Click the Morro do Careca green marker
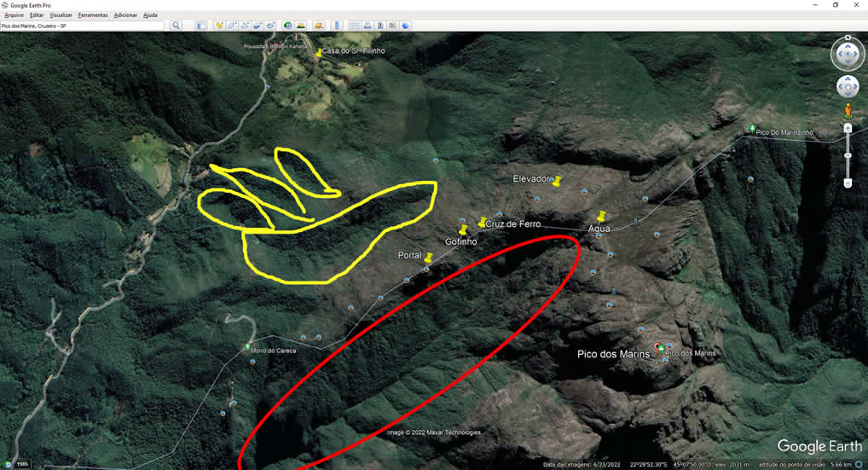Viewport: 868px width, 470px height. (x=247, y=348)
